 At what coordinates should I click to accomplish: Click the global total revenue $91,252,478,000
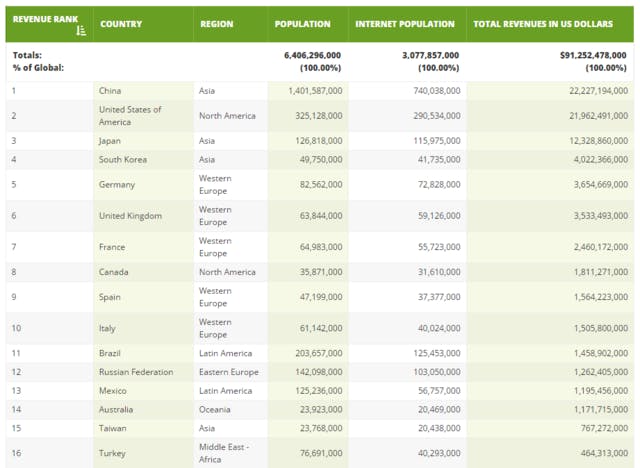[593, 55]
